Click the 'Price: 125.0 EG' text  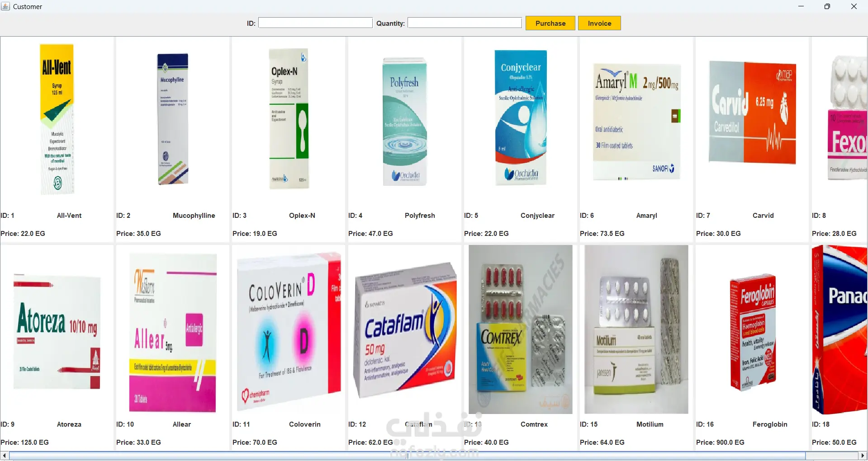click(24, 442)
